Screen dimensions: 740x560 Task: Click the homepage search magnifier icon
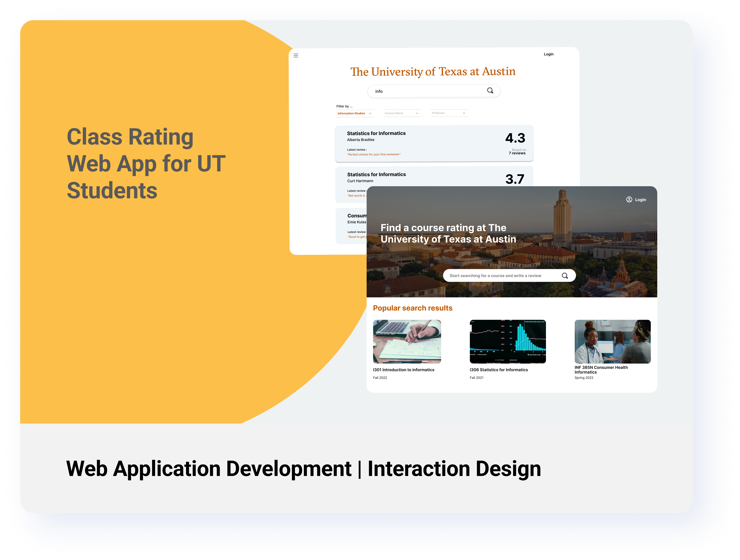coord(565,275)
